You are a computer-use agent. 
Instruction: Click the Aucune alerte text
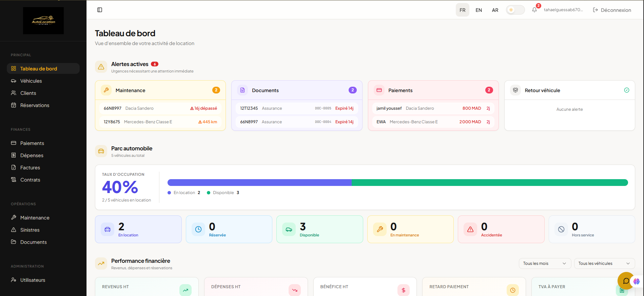(x=570, y=109)
